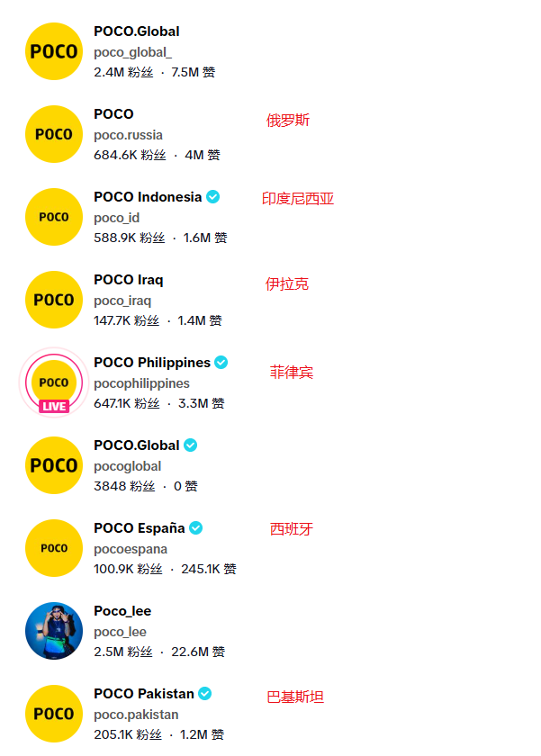Open the Poco_lee account name link
Screen dimensions: 541x756
tap(122, 611)
